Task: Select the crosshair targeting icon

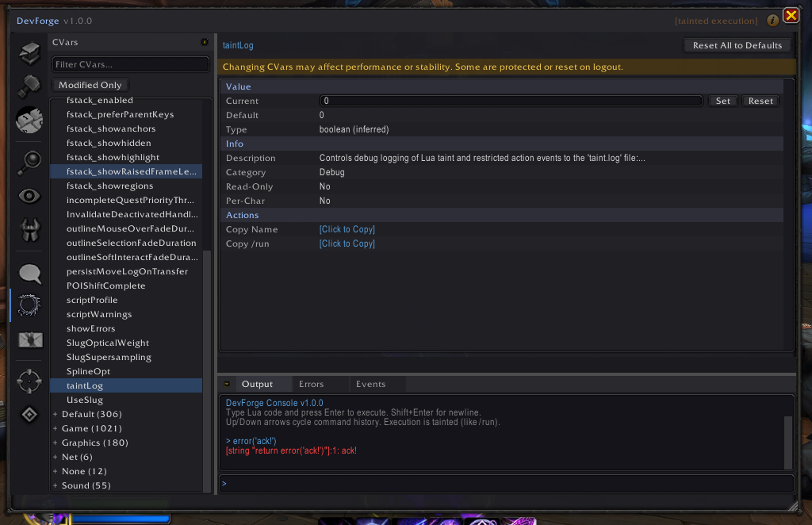Action: (29, 381)
